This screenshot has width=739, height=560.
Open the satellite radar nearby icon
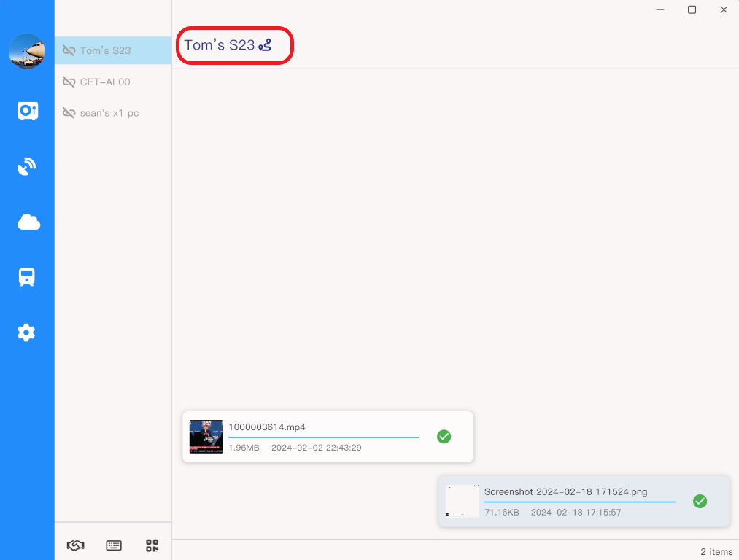[27, 166]
